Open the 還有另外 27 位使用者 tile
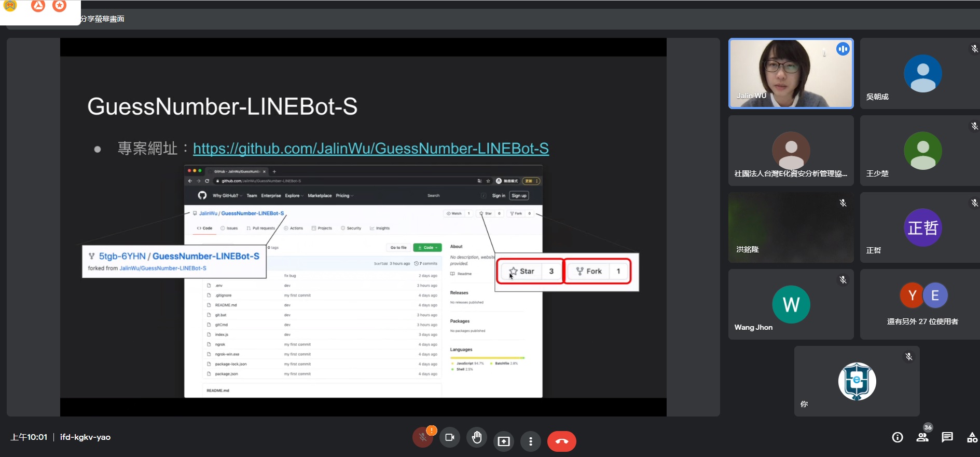 tap(920, 304)
